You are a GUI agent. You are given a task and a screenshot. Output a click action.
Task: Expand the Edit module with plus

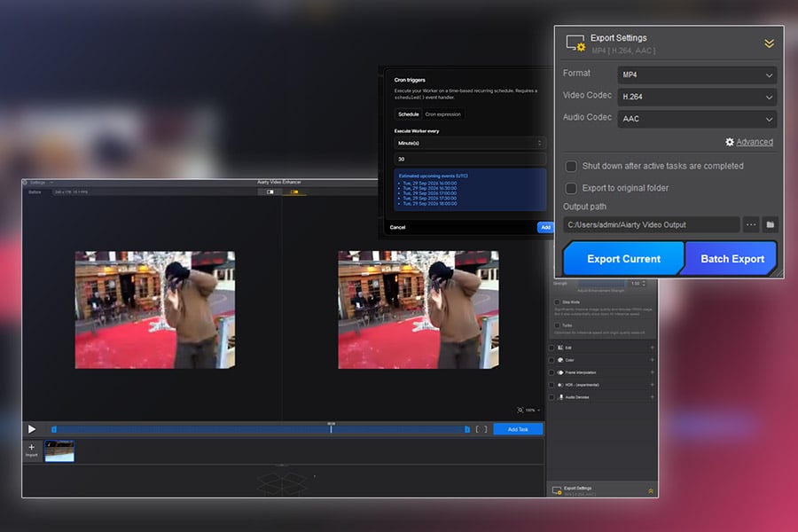[652, 348]
